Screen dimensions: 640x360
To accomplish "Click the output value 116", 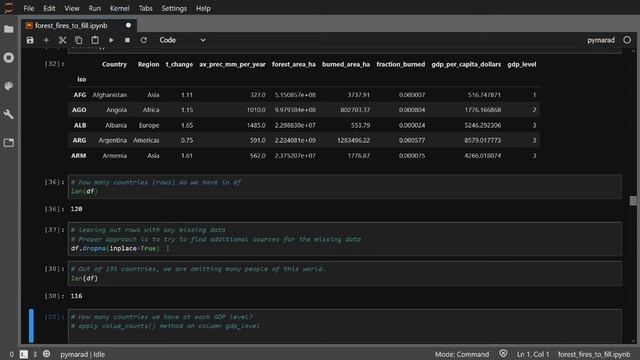I will click(76, 296).
